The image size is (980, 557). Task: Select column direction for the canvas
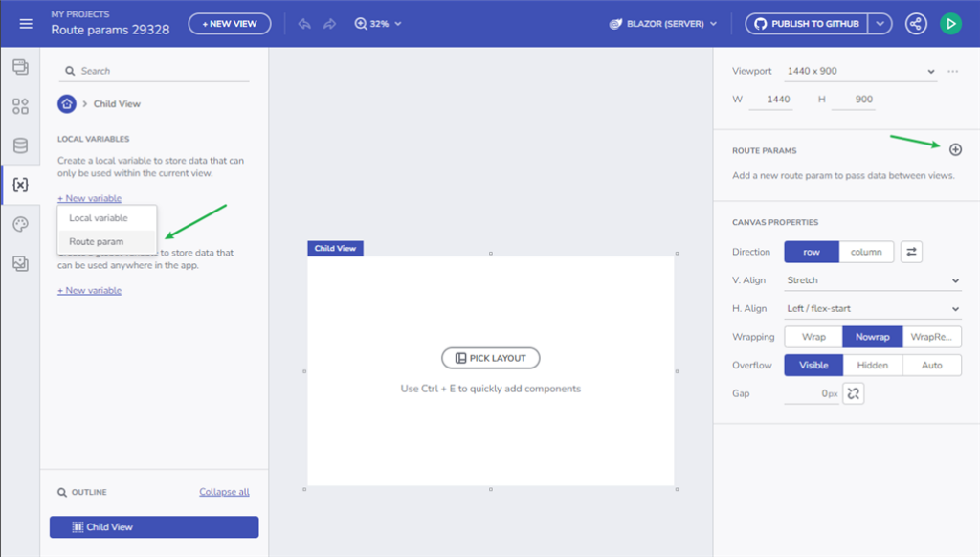coord(866,251)
